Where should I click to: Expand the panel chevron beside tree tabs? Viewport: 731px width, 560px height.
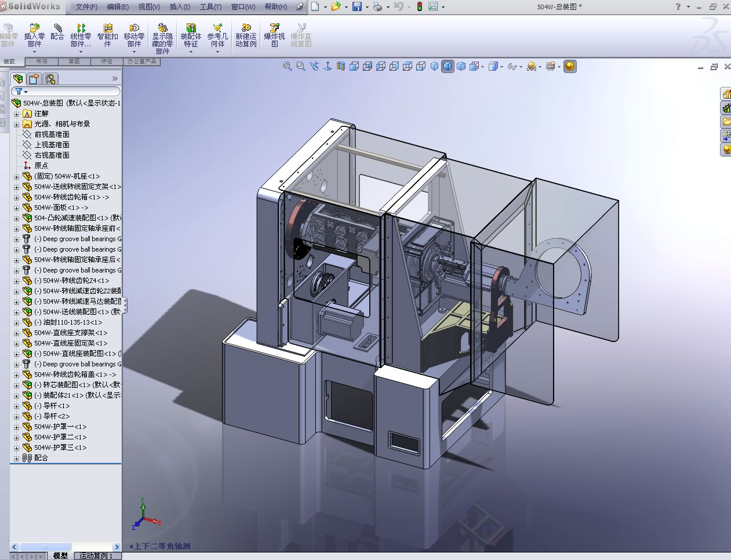pyautogui.click(x=115, y=79)
